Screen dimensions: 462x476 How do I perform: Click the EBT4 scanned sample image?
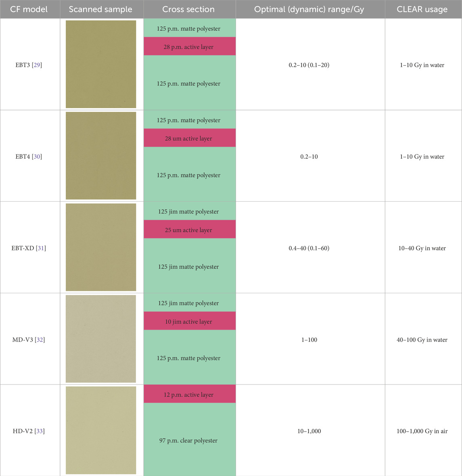[101, 156]
